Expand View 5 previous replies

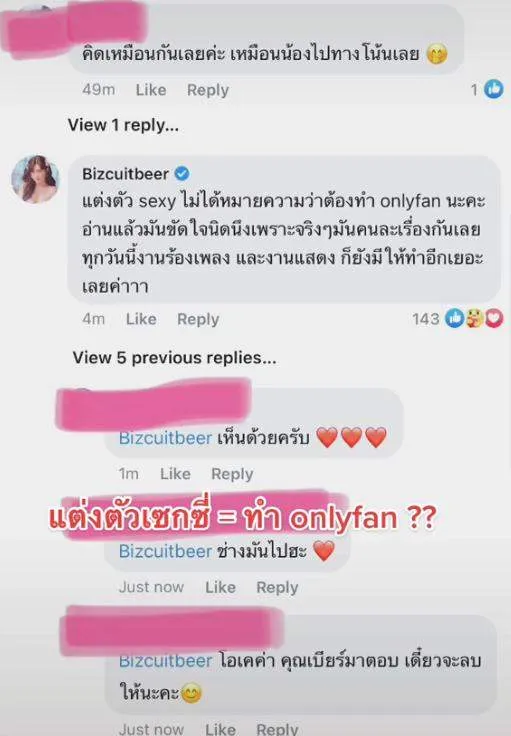175,358
